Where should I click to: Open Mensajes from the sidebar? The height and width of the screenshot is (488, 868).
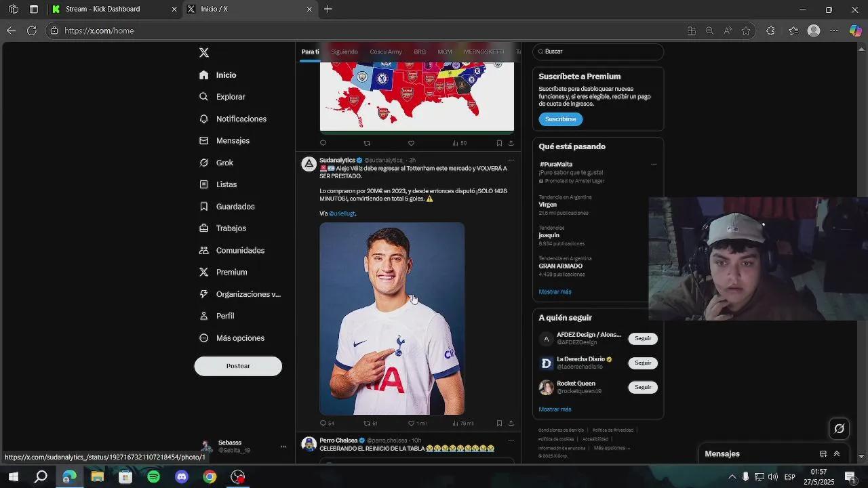coord(224,140)
